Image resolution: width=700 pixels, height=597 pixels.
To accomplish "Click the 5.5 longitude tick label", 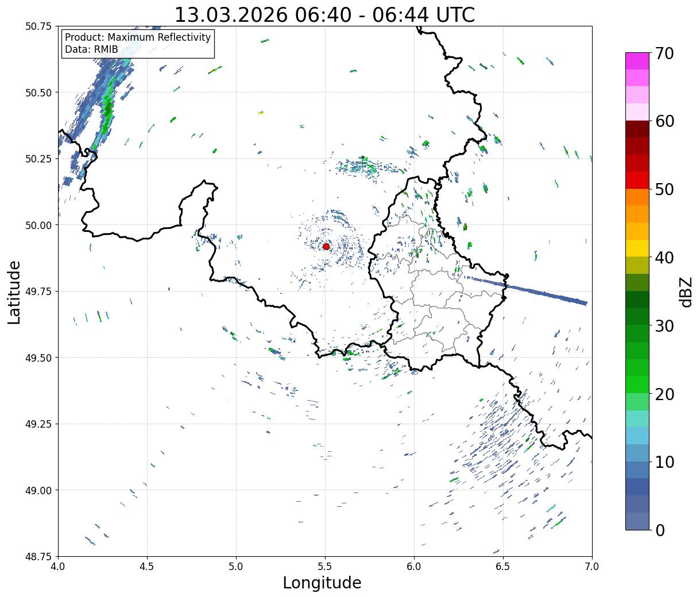I will point(325,567).
